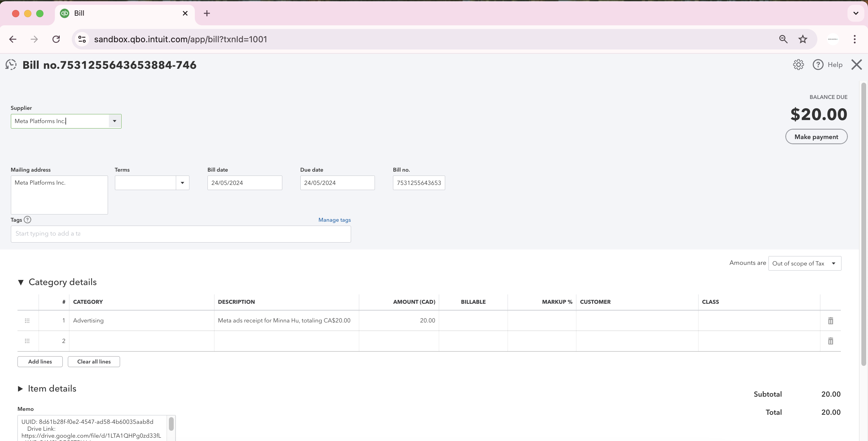Click page vertical scrollbar
868x441 pixels.
tap(863, 224)
